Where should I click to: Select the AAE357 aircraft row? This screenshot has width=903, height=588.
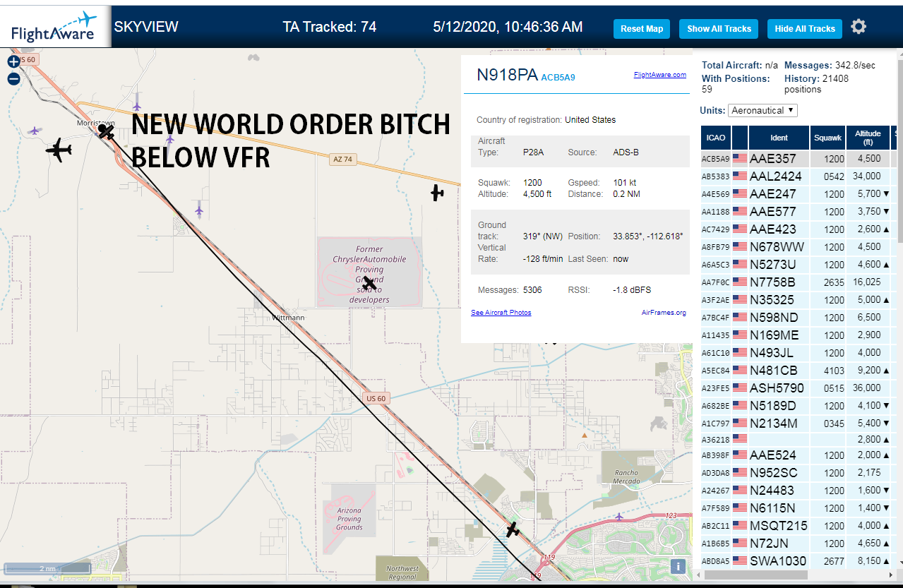[799, 159]
